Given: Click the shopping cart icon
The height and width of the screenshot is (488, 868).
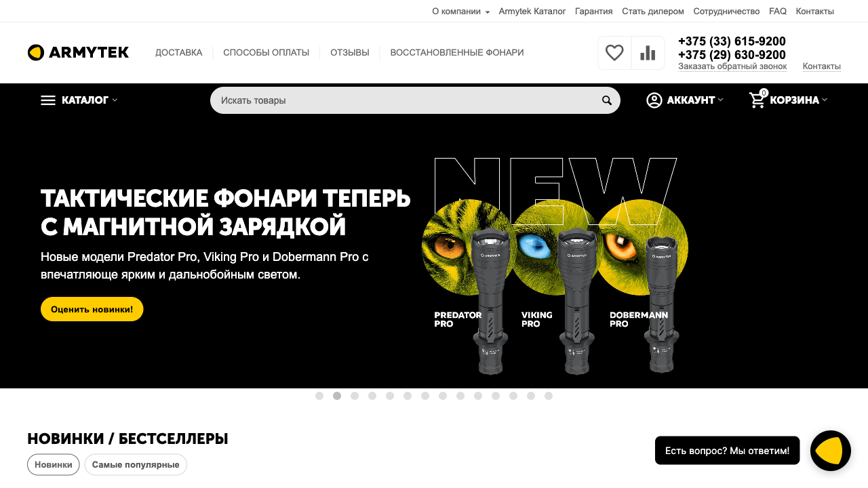Looking at the screenshot, I should 757,100.
